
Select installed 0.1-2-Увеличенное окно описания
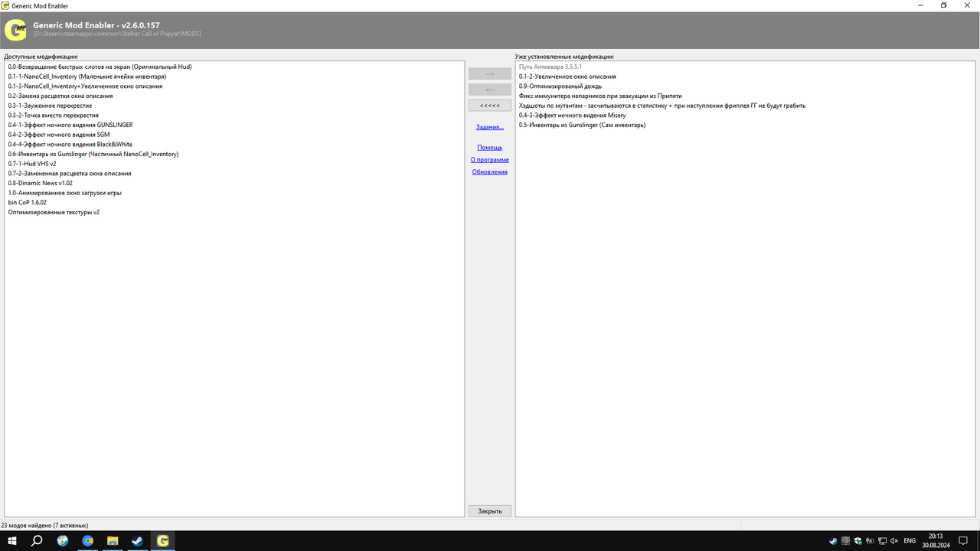[567, 77]
